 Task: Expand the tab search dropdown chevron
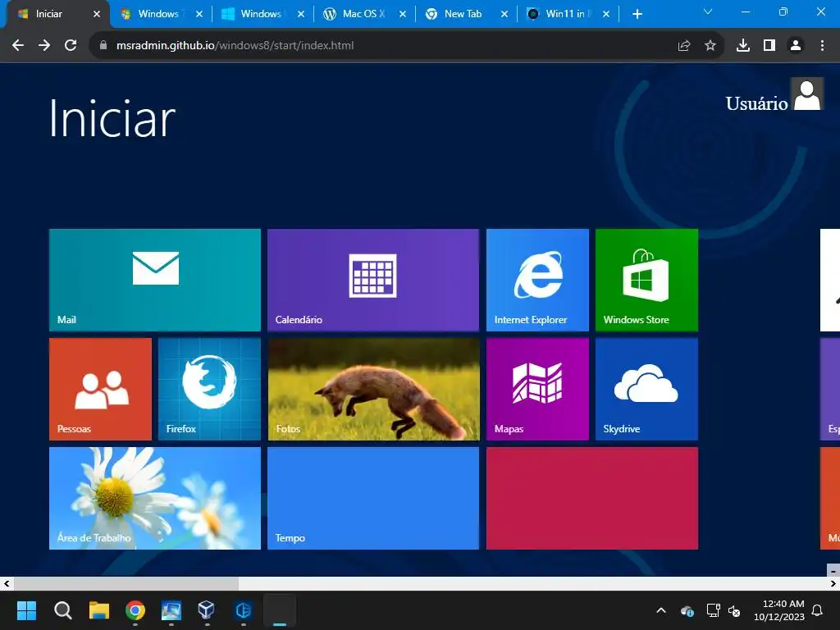click(x=708, y=11)
